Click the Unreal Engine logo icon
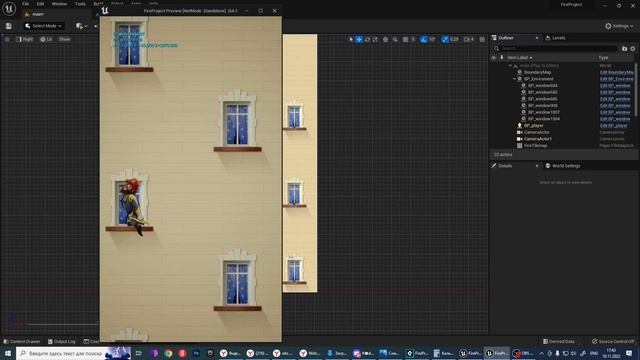This screenshot has height=360, width=640. click(x=9, y=8)
